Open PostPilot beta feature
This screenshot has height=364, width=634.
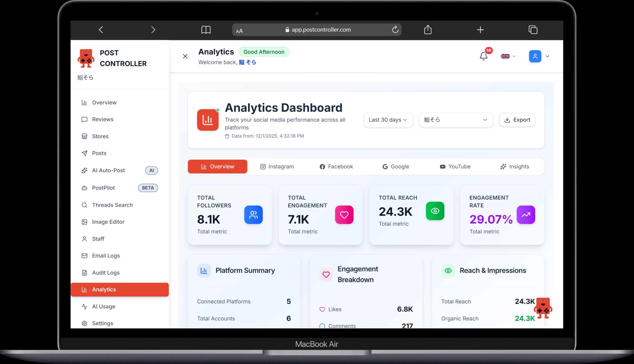click(103, 188)
